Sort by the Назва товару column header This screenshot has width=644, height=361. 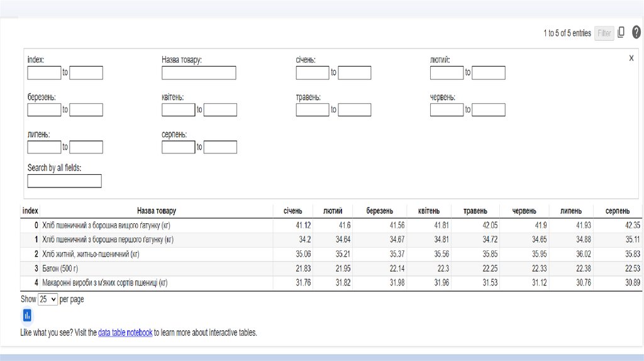157,211
